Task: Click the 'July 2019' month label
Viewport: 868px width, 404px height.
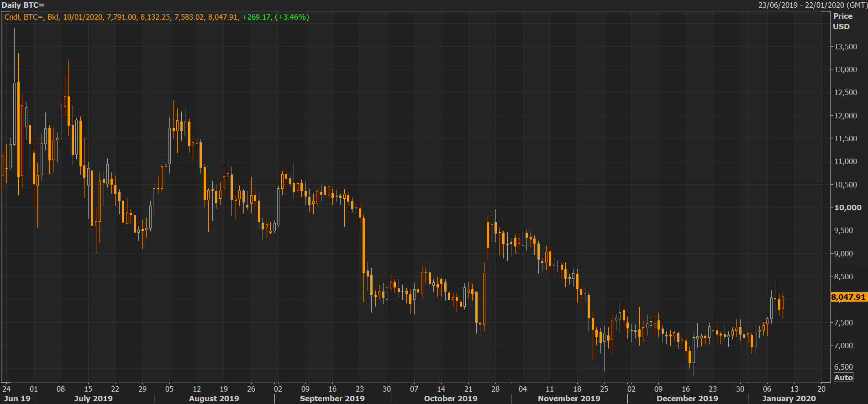Action: tap(93, 399)
